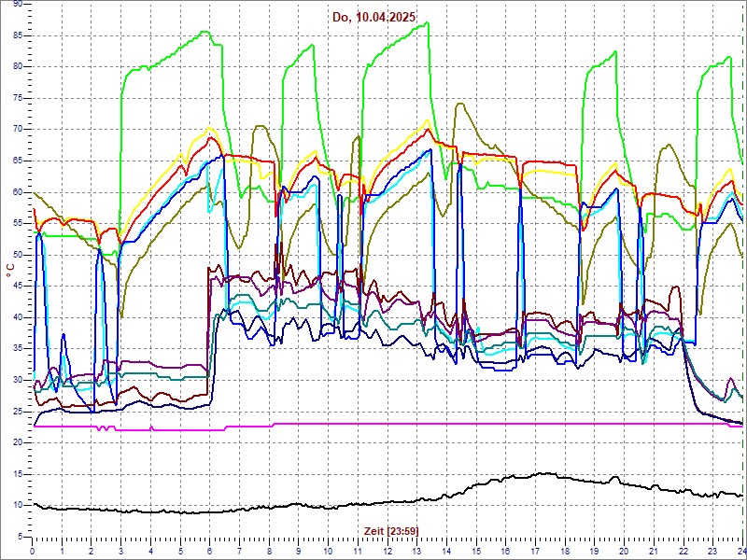Click the 20 value on the y-axis
The image size is (747, 560).
coord(18,442)
